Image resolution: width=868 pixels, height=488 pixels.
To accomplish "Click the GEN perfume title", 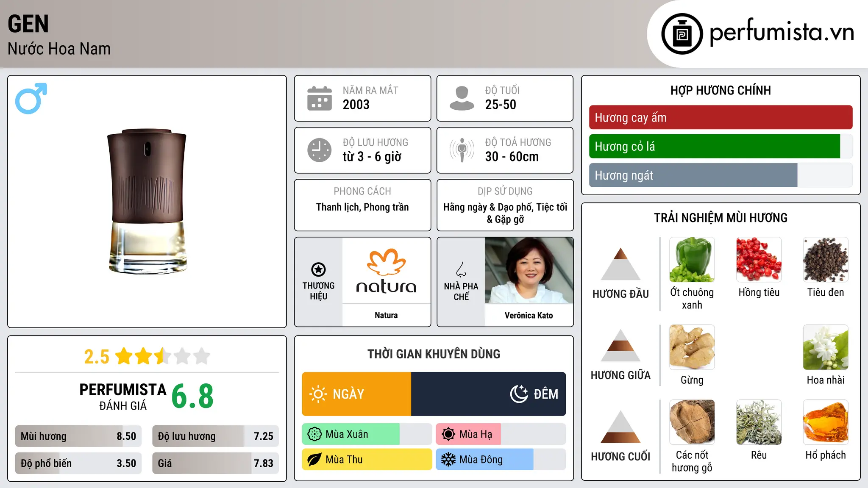I will (x=28, y=24).
